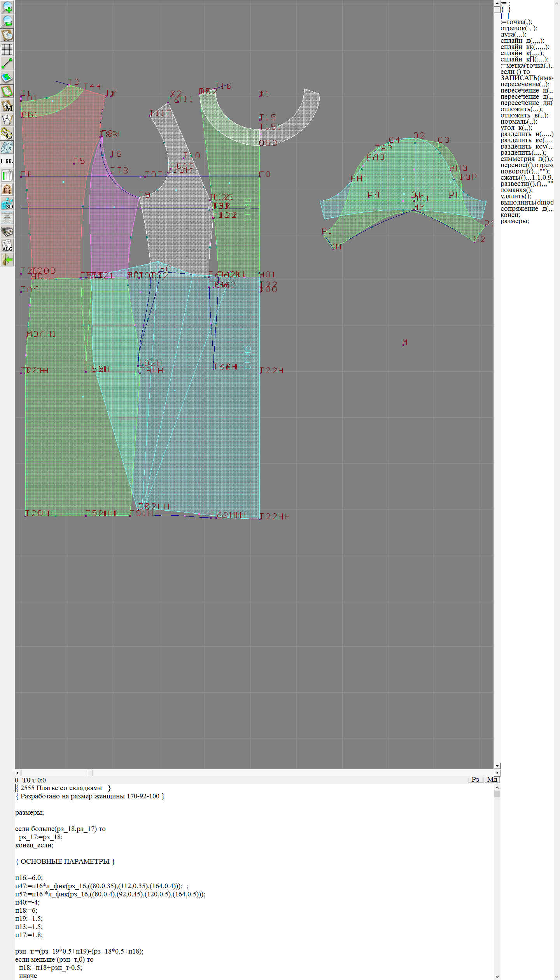Click code editor scrollbar up arrow
This screenshot has height=980, width=560.
[x=497, y=787]
